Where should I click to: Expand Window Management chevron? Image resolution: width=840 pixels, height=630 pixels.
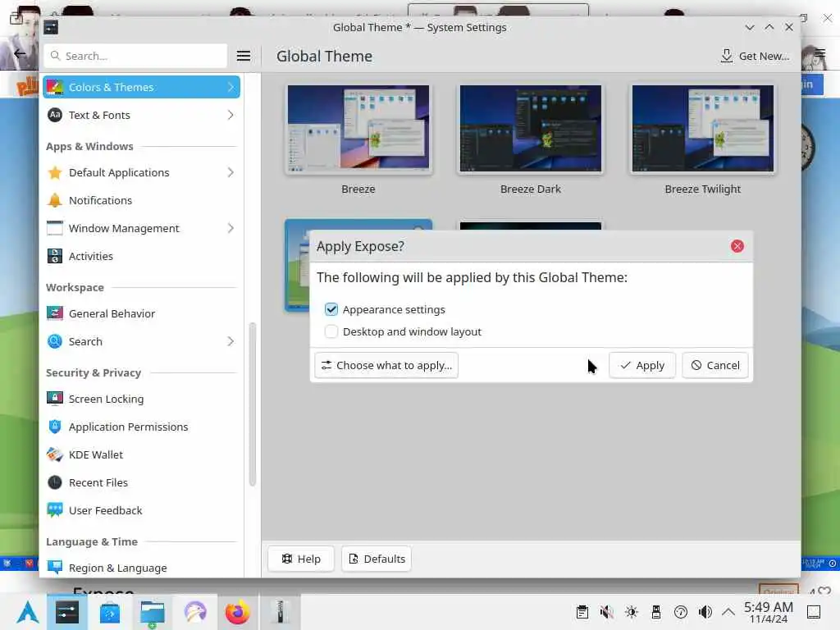tap(231, 228)
